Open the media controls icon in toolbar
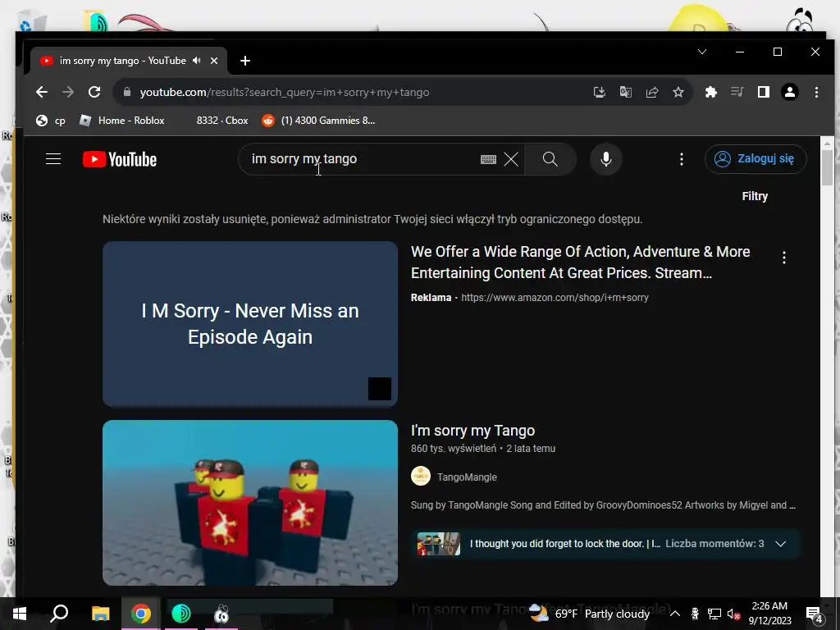This screenshot has height=630, width=840. [737, 92]
